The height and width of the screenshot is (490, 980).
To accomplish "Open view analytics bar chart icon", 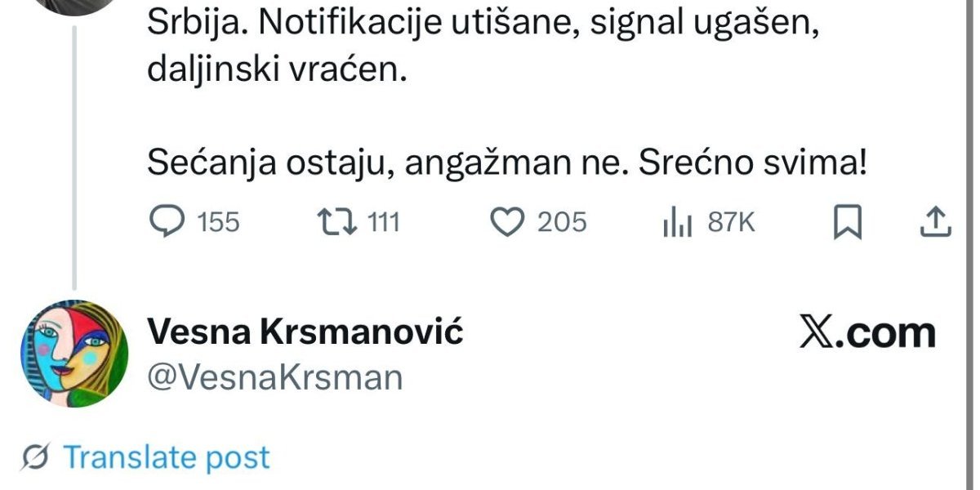I will tap(677, 222).
